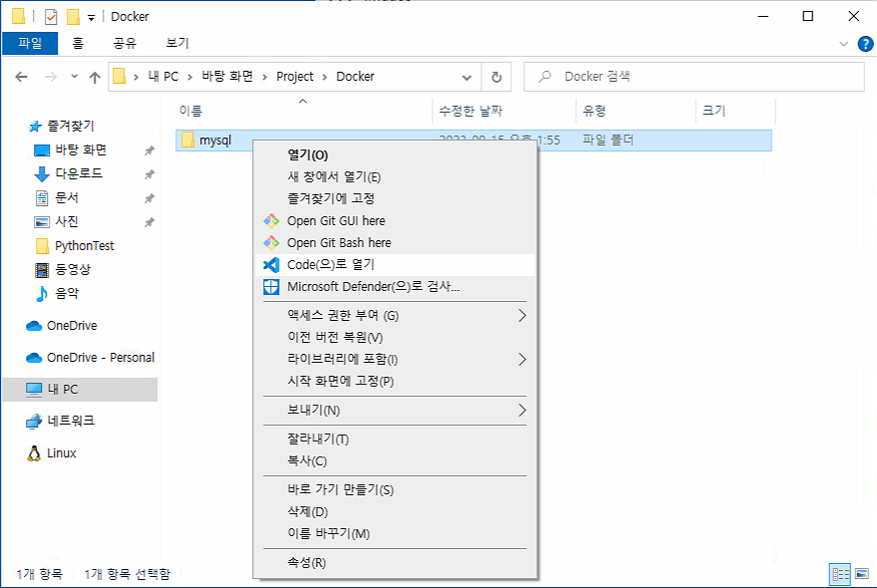Image resolution: width=877 pixels, height=588 pixels.
Task: Click the VS Code icon in context menu
Action: pyautogui.click(x=271, y=265)
